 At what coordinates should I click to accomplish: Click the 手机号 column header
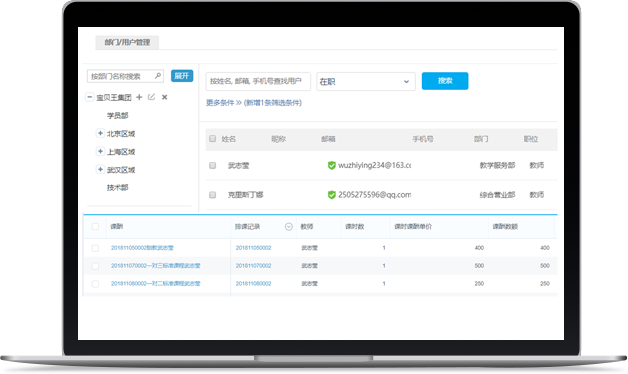point(423,139)
